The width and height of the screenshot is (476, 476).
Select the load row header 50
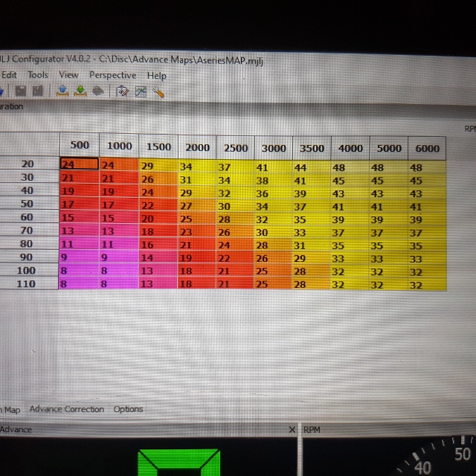[27, 203]
